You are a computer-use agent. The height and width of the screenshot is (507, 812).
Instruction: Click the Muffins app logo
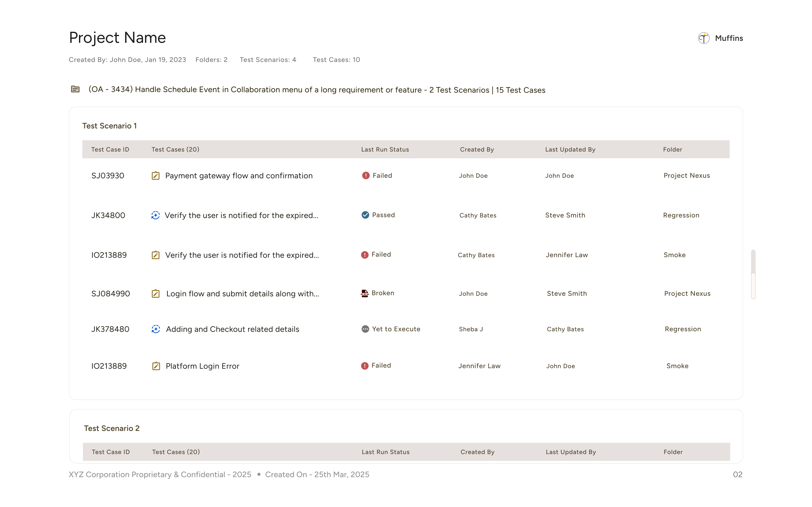[704, 38]
